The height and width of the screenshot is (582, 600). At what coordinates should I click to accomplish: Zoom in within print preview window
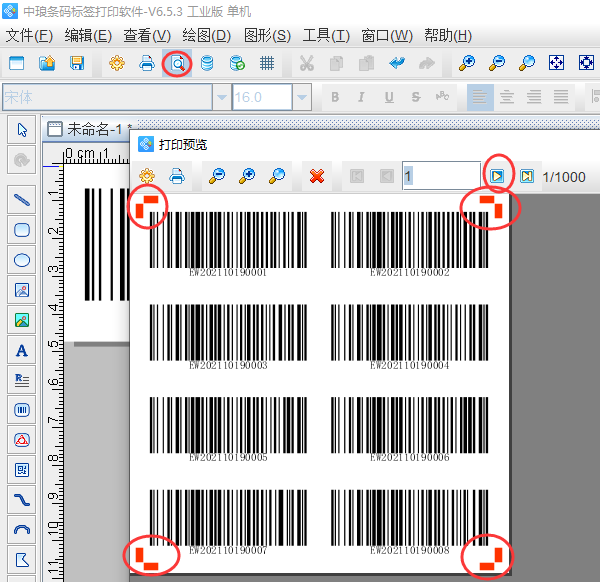point(247,176)
